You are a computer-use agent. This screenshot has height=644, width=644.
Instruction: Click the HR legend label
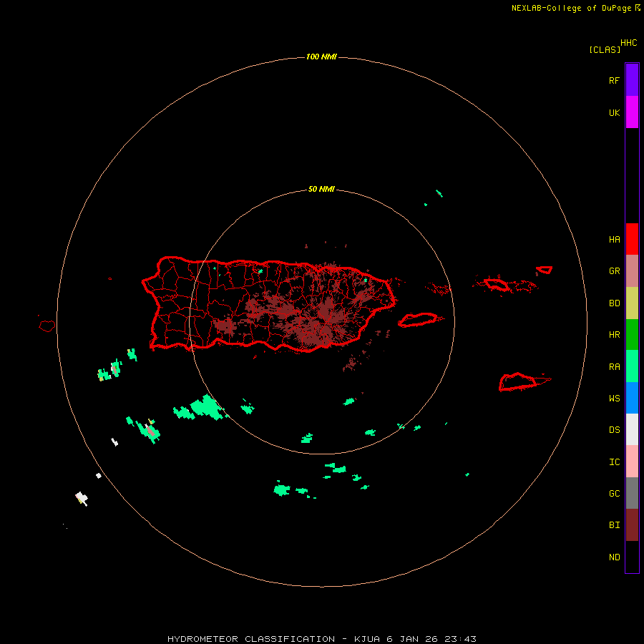(x=614, y=335)
